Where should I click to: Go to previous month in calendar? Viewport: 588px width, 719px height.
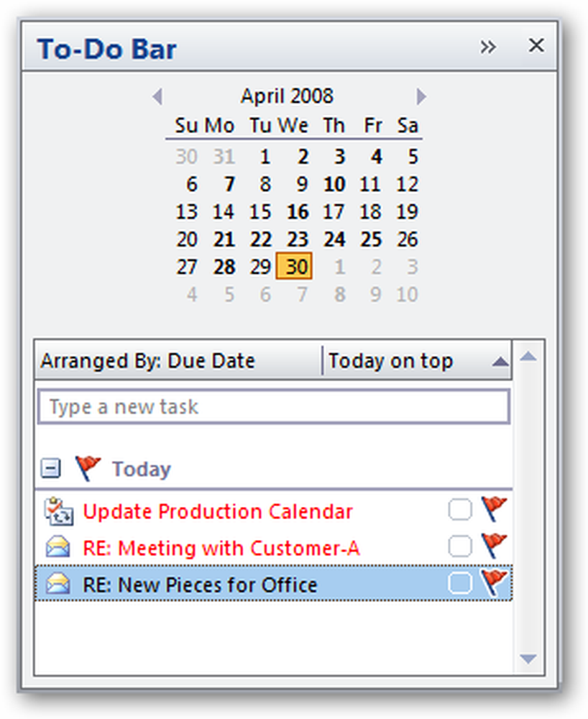[x=157, y=97]
